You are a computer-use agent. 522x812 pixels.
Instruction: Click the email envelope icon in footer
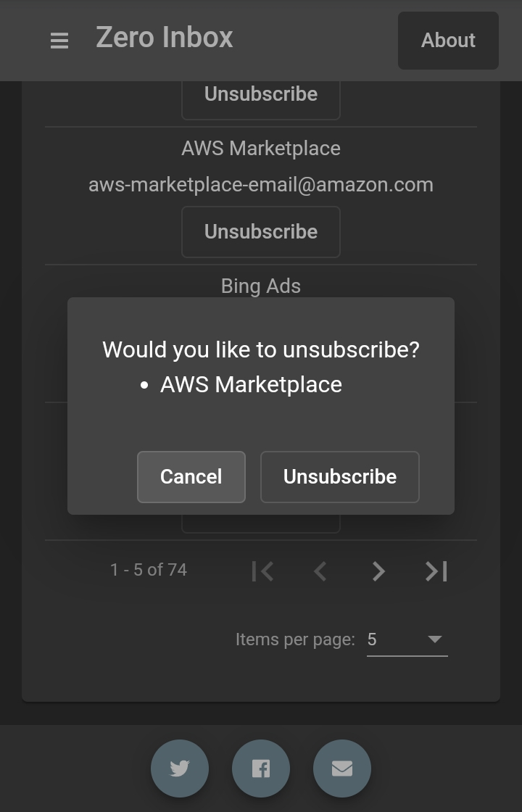[342, 768]
